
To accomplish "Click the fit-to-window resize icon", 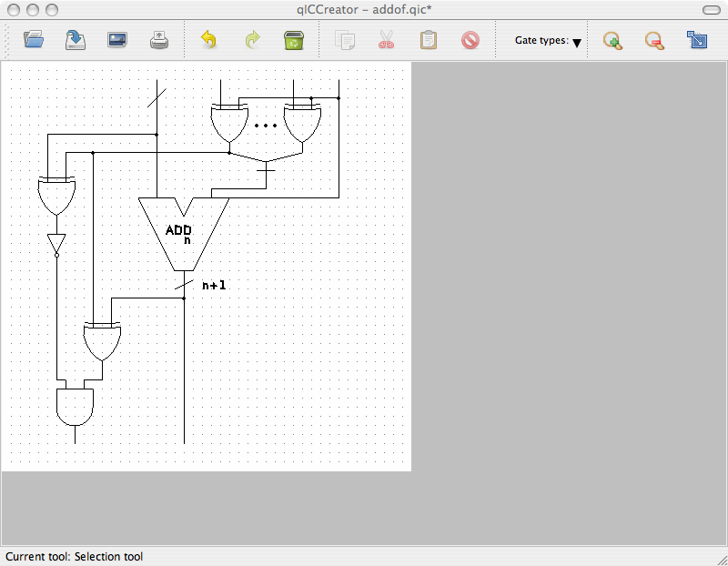I will [697, 40].
